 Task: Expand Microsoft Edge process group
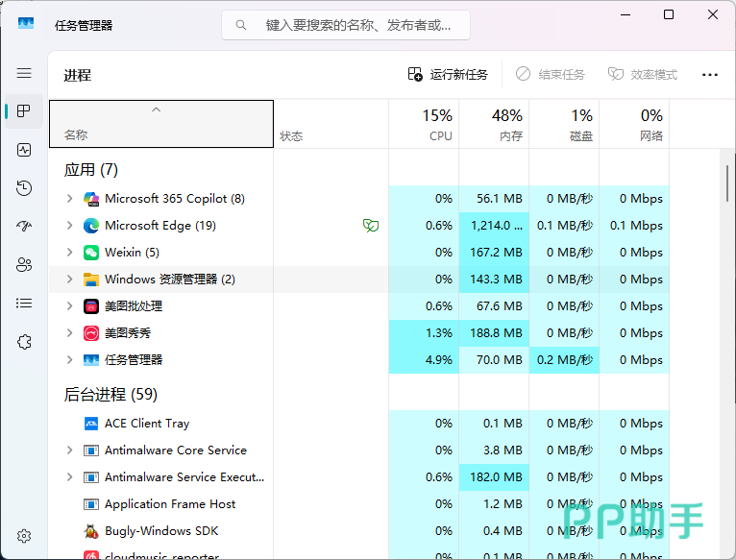(69, 226)
